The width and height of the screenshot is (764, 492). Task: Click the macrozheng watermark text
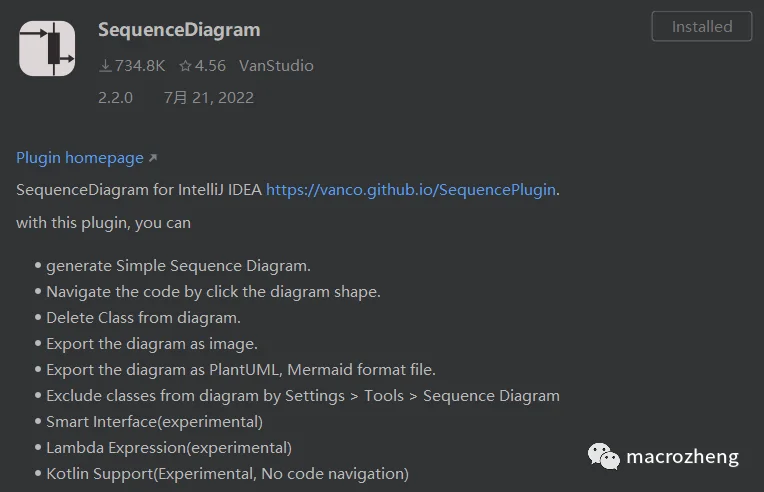[682, 457]
